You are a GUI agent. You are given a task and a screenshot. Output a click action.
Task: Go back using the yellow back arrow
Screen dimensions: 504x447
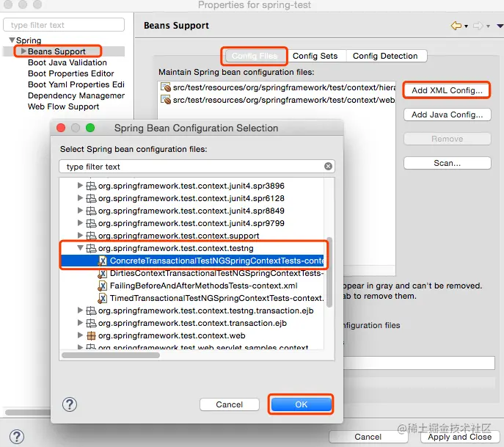point(456,26)
